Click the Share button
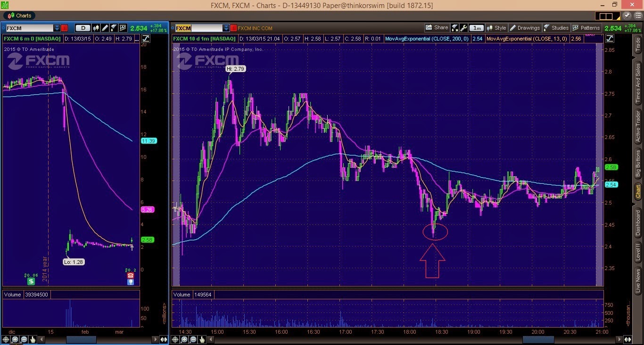This screenshot has height=345, width=644. [x=437, y=28]
